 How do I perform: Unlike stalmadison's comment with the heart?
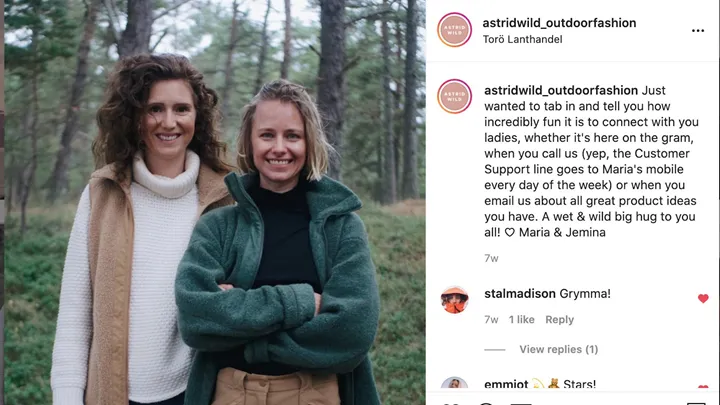tap(703, 298)
